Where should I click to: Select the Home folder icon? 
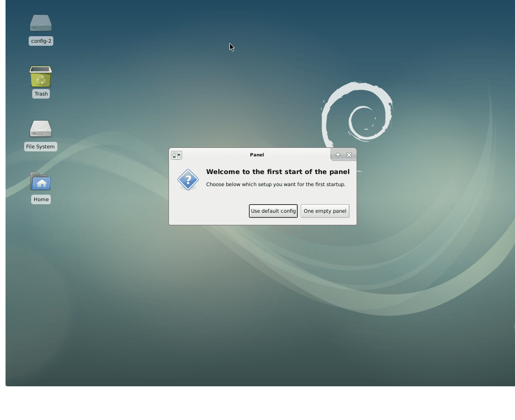(x=41, y=181)
